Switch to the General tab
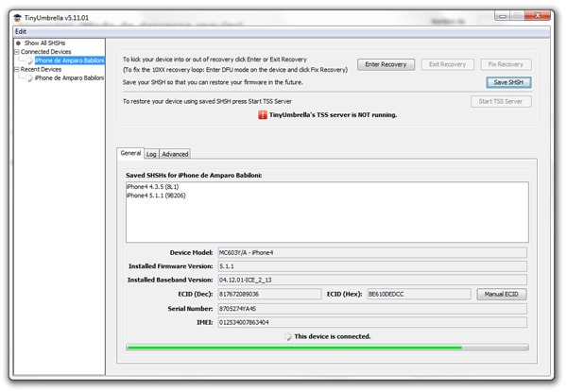This screenshot has height=392, width=567. 130,153
